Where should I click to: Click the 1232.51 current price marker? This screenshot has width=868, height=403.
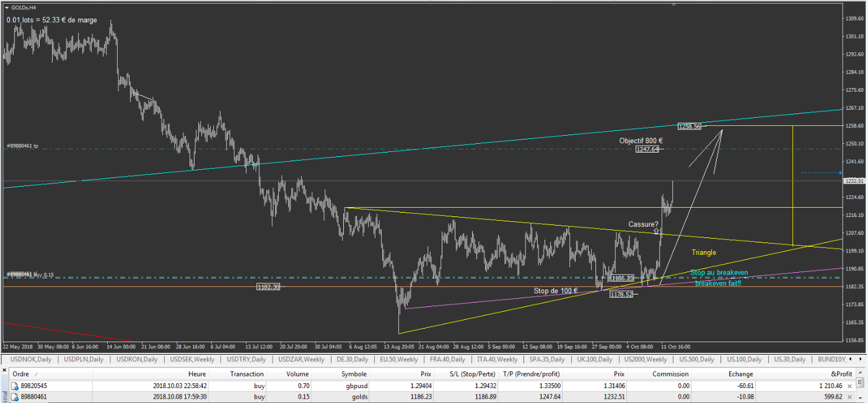click(x=855, y=181)
